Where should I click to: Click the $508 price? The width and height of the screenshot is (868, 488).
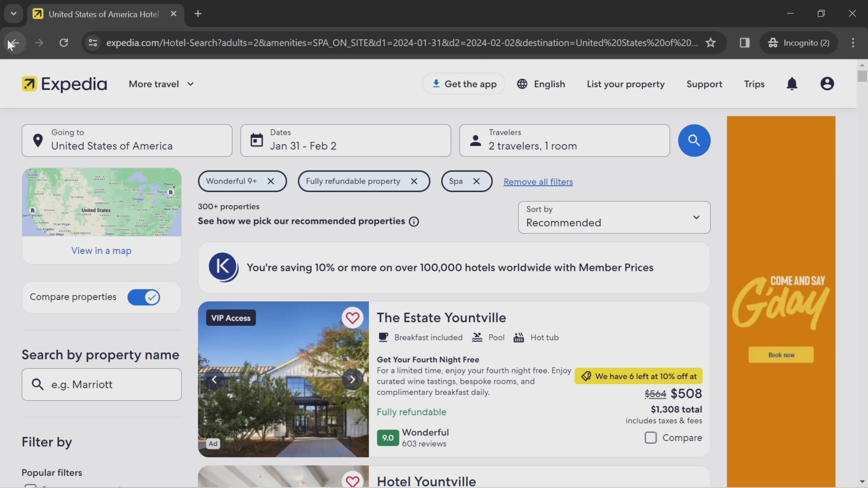tap(686, 394)
